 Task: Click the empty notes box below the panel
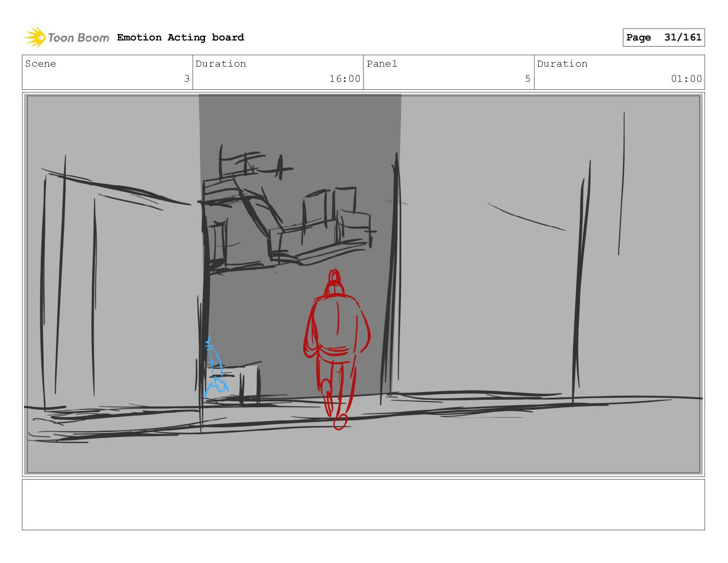363,505
